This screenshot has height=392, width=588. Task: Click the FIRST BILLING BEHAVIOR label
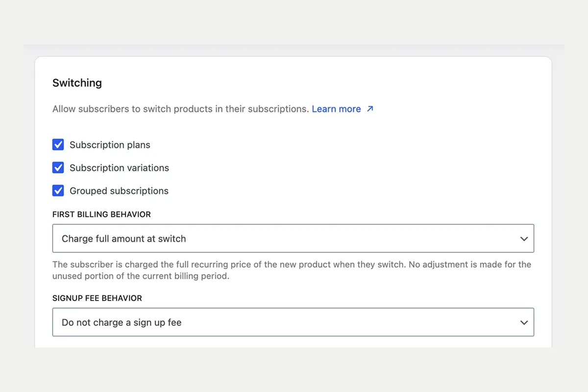pos(101,214)
